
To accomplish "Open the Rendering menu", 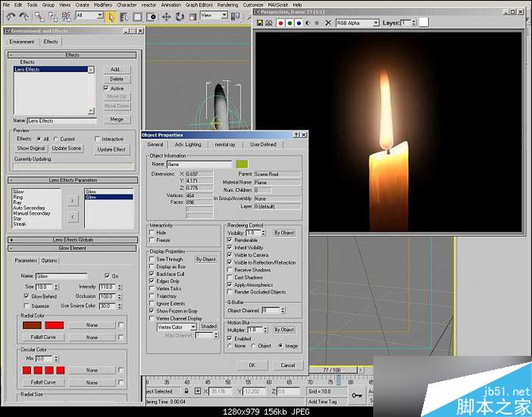I will coord(227,4).
